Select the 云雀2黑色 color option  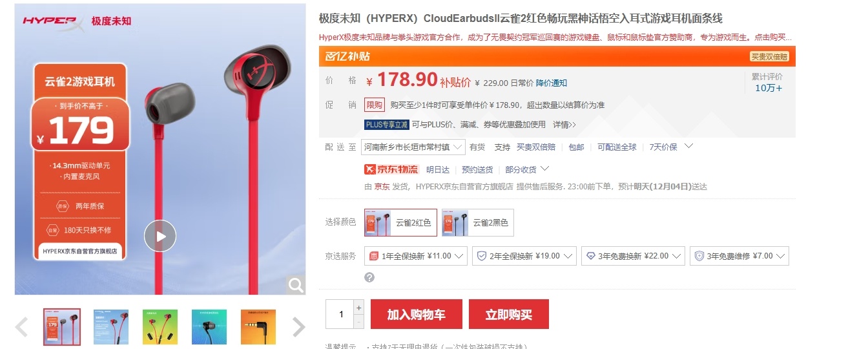point(478,222)
